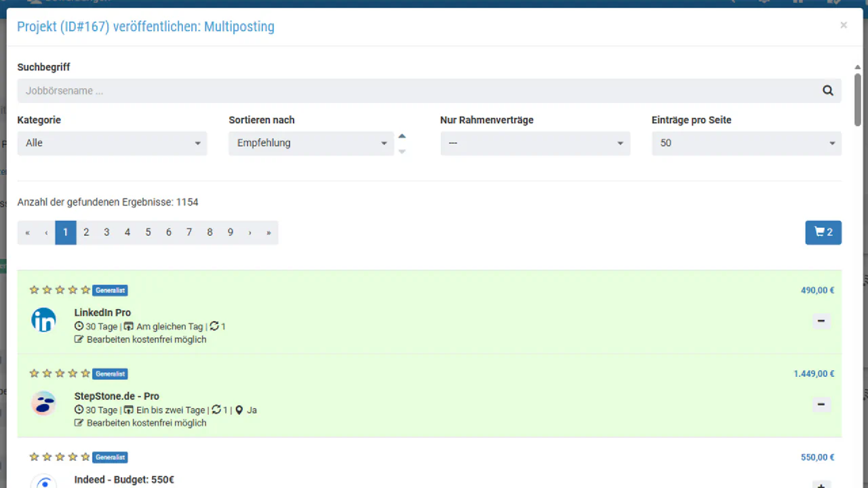
Task: Click the StepStone.de - Pro title
Action: pyautogui.click(x=117, y=396)
